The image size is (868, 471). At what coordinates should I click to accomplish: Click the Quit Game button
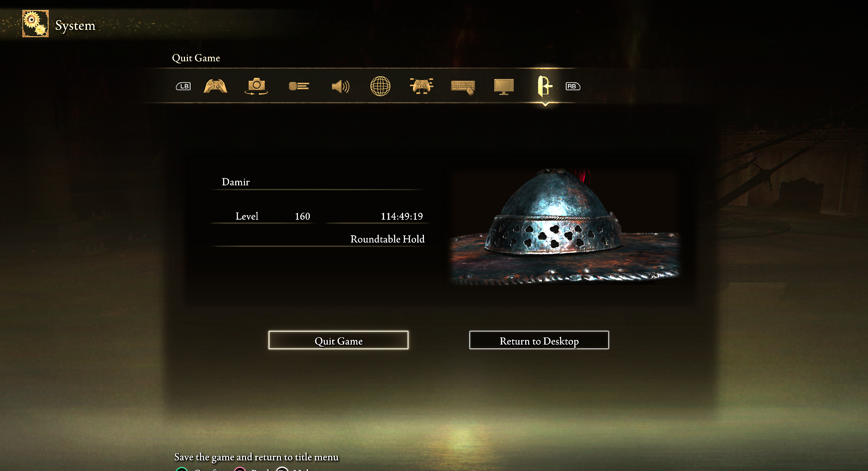tap(338, 340)
